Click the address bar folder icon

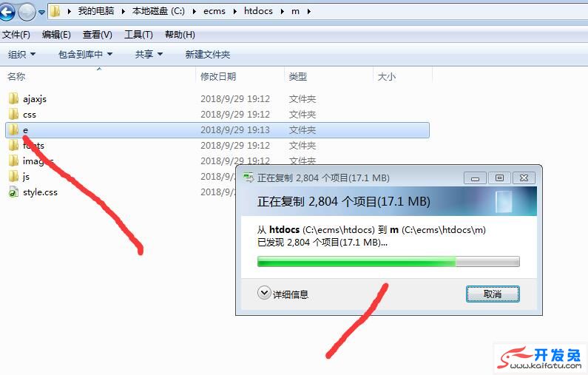55,11
